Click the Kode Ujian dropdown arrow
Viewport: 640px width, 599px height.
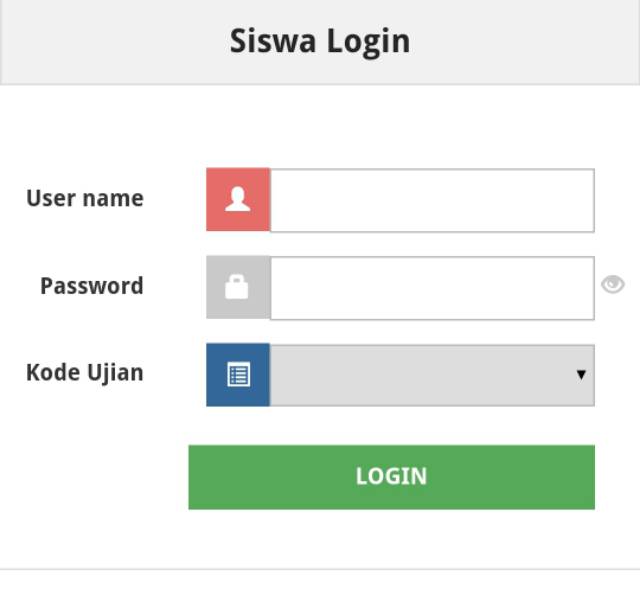coord(580,375)
